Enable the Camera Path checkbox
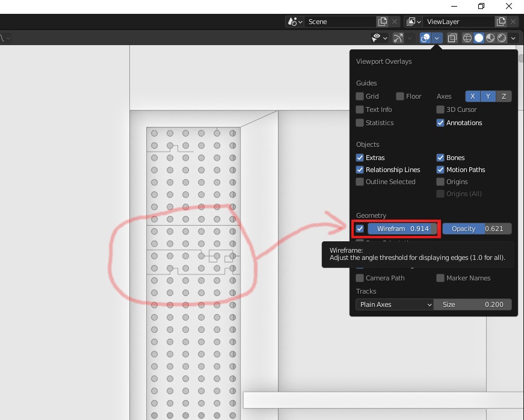524x420 pixels. [360, 278]
